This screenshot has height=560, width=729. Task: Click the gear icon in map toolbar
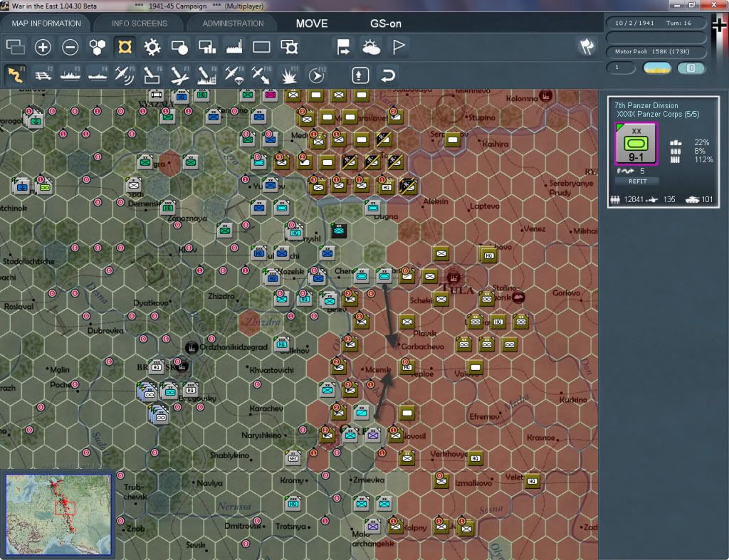click(152, 47)
